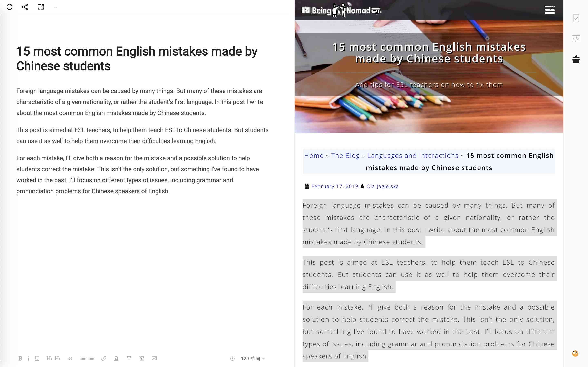Toggle the share icon at top
This screenshot has height=367, width=588.
pos(24,7)
